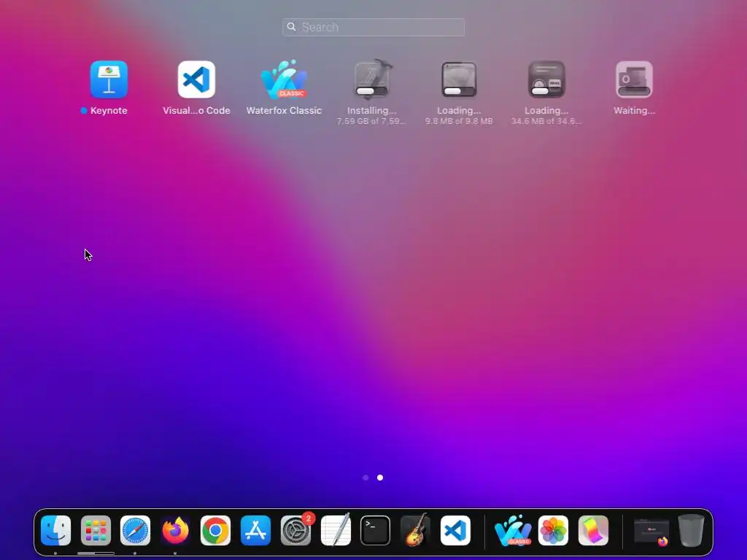
Task: Click the app loading 9.8 MB of 9.8 MB
Action: pyautogui.click(x=459, y=79)
